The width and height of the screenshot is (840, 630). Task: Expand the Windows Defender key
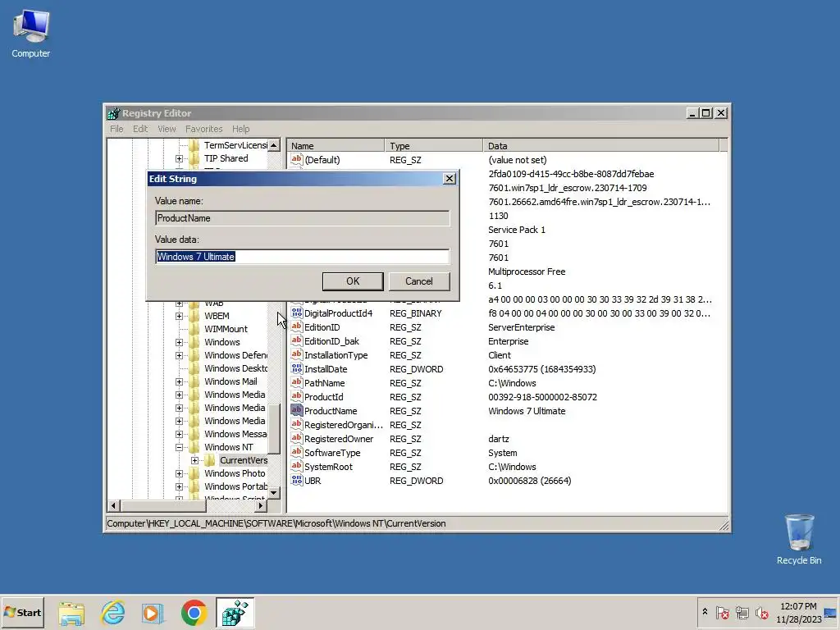point(179,355)
